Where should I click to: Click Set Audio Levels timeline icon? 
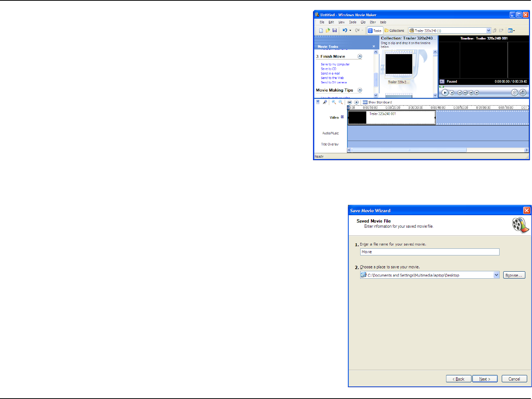coord(318,102)
